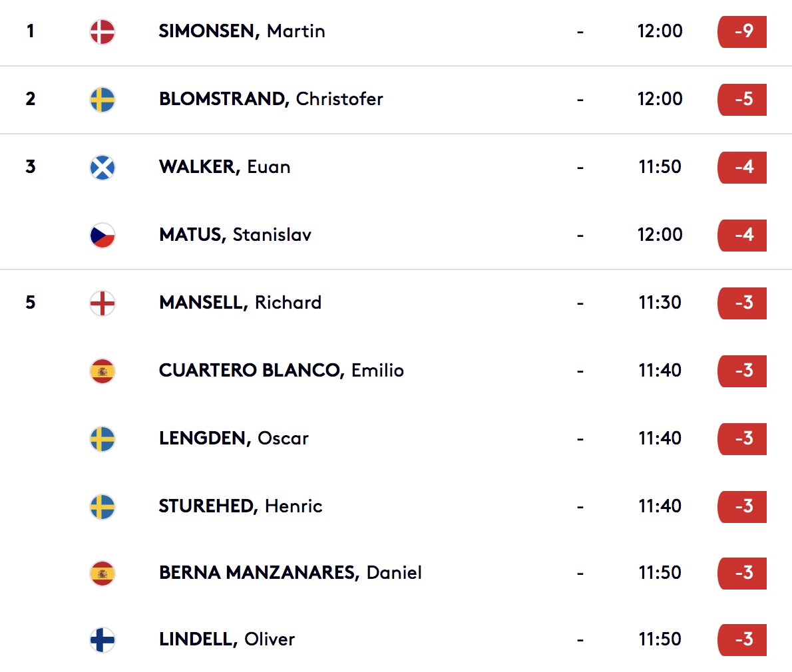Click England flag beside Mansell

click(x=102, y=303)
